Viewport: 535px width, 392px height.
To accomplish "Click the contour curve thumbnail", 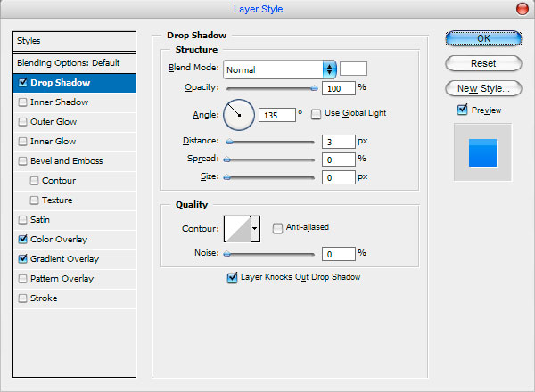I will point(237,229).
